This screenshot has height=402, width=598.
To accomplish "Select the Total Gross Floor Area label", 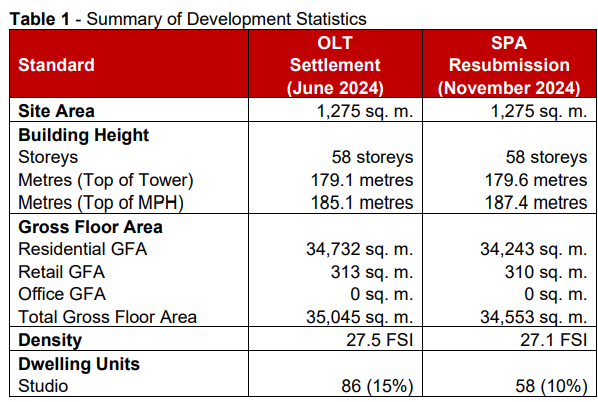I will tap(107, 317).
